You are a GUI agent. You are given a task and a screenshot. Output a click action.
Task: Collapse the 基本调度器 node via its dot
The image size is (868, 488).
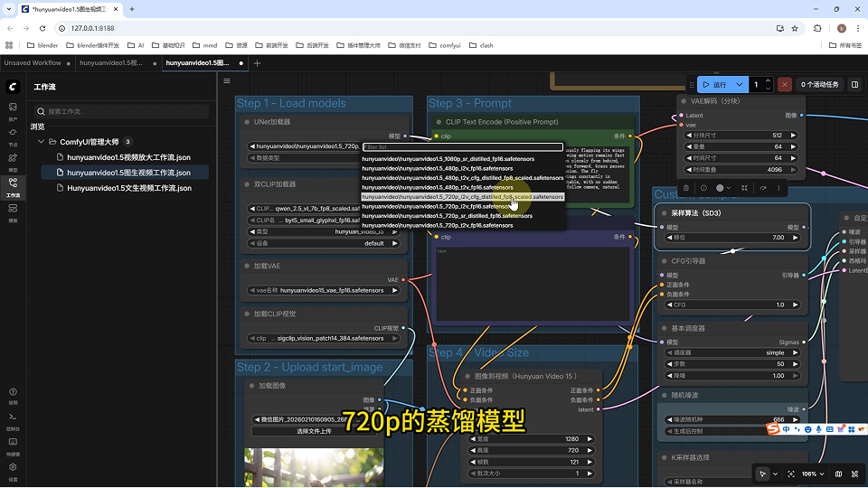tap(665, 328)
